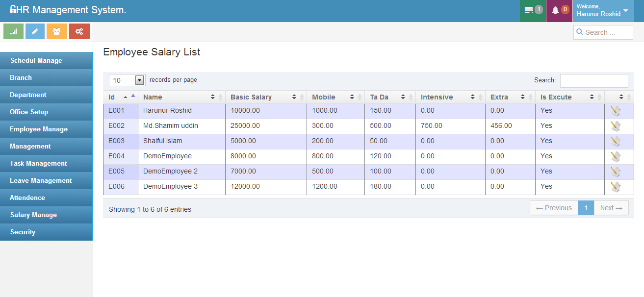Click the blue pencil shortcut icon
The image size is (644, 297).
tap(35, 31)
